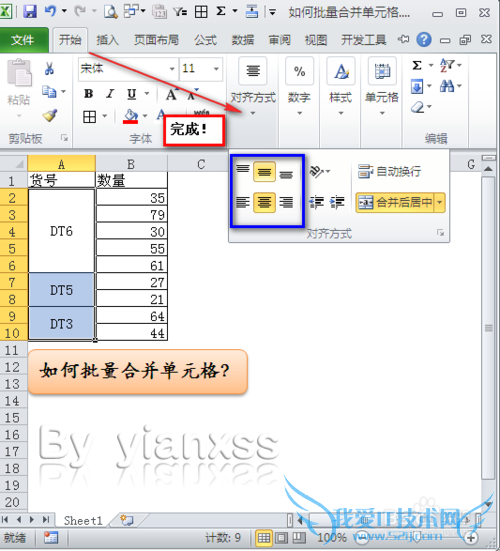Click the Sigma sum icon in quick toolbar
The height and width of the screenshot is (551, 500).
(x=221, y=11)
